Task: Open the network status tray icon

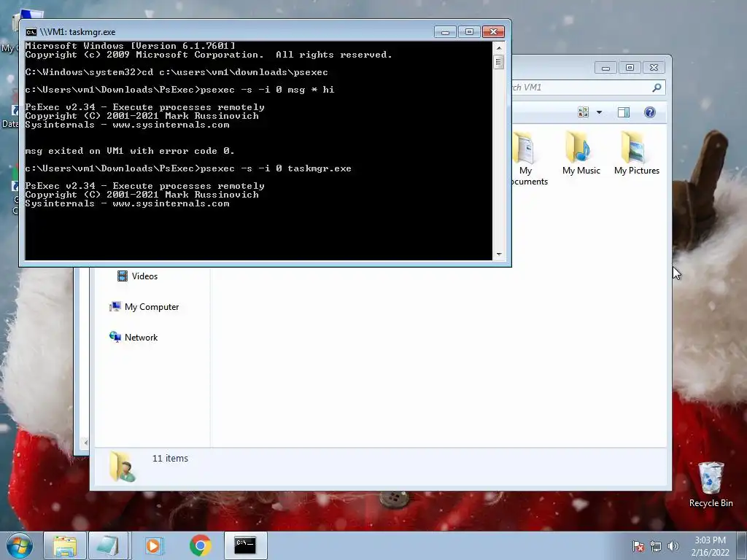Action: pyautogui.click(x=656, y=545)
